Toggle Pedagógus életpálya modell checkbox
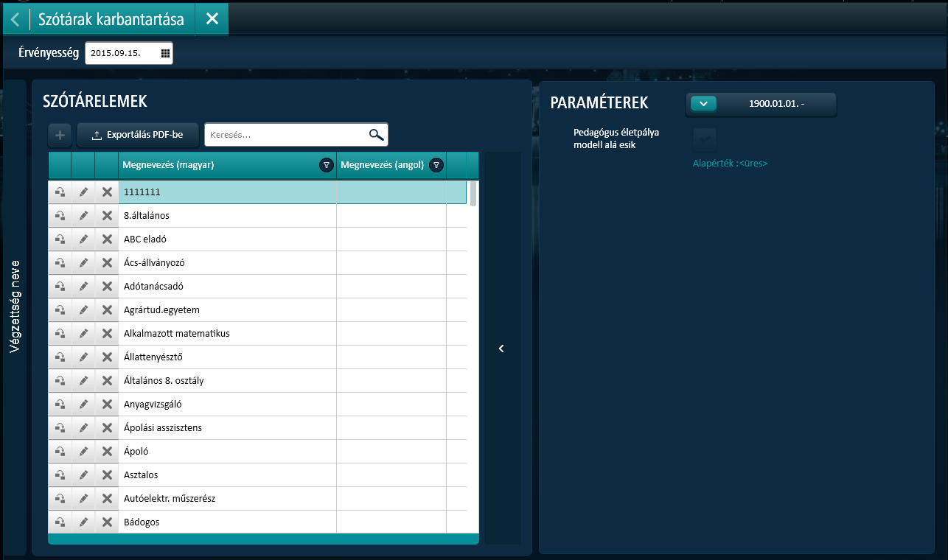Image resolution: width=948 pixels, height=560 pixels. (x=705, y=139)
